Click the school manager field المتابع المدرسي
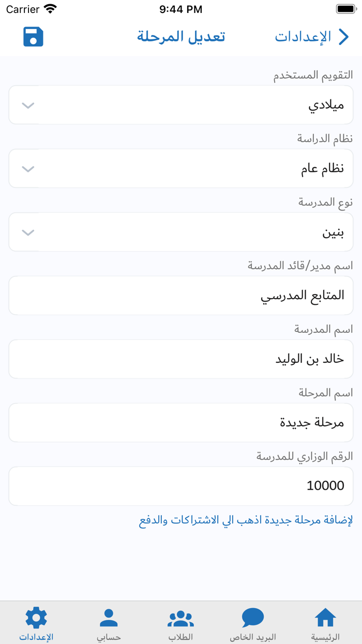 (x=181, y=295)
